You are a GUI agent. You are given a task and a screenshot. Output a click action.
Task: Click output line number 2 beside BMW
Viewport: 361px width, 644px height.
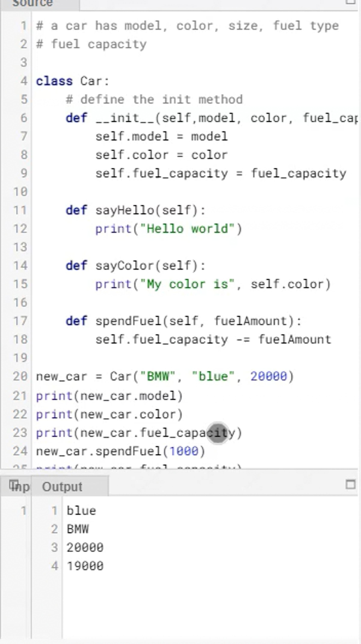tap(54, 529)
